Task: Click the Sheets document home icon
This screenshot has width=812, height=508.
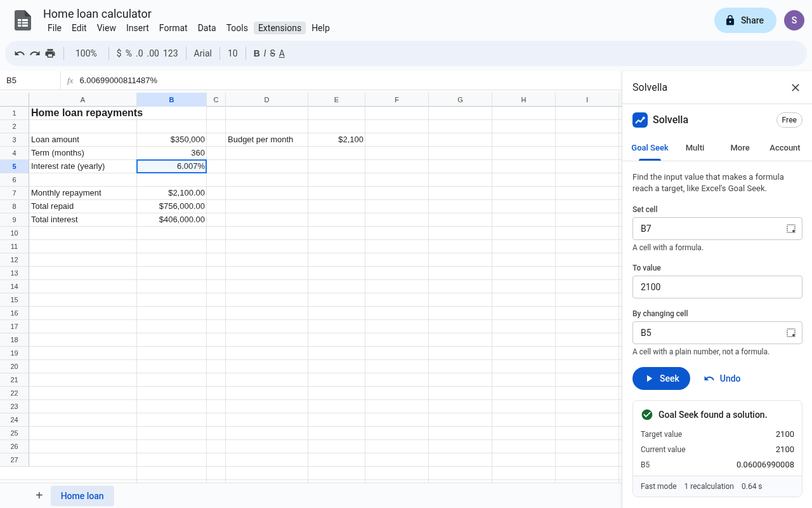Action: pyautogui.click(x=23, y=20)
